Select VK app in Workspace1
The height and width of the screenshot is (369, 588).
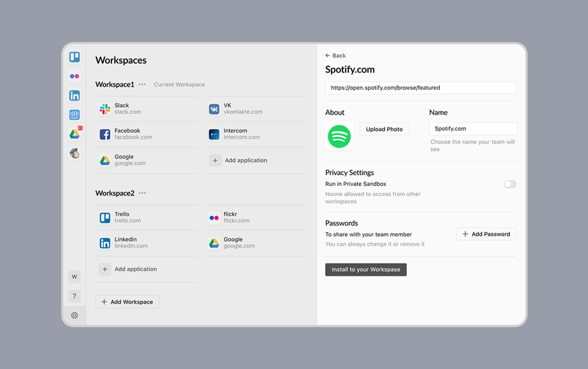256,109
